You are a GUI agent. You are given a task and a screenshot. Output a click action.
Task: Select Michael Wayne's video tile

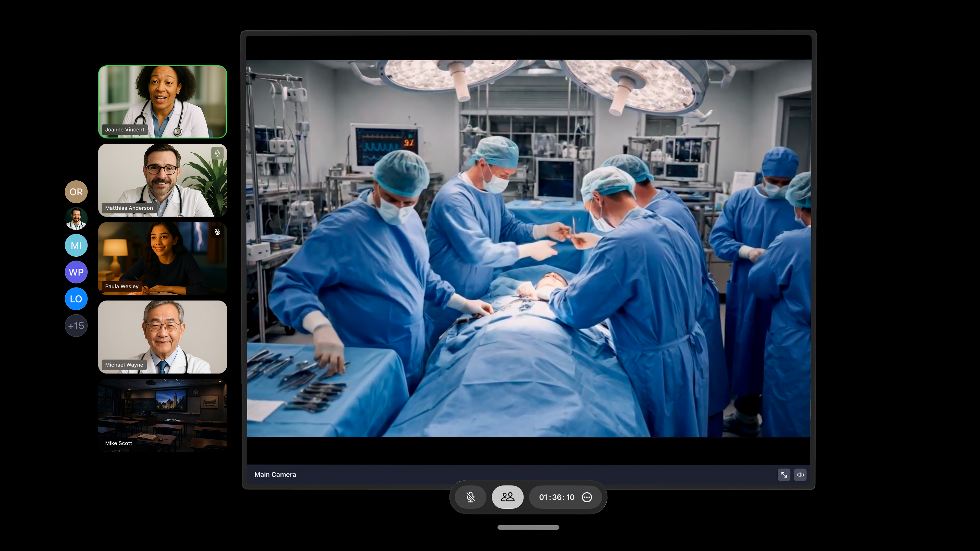coord(163,337)
